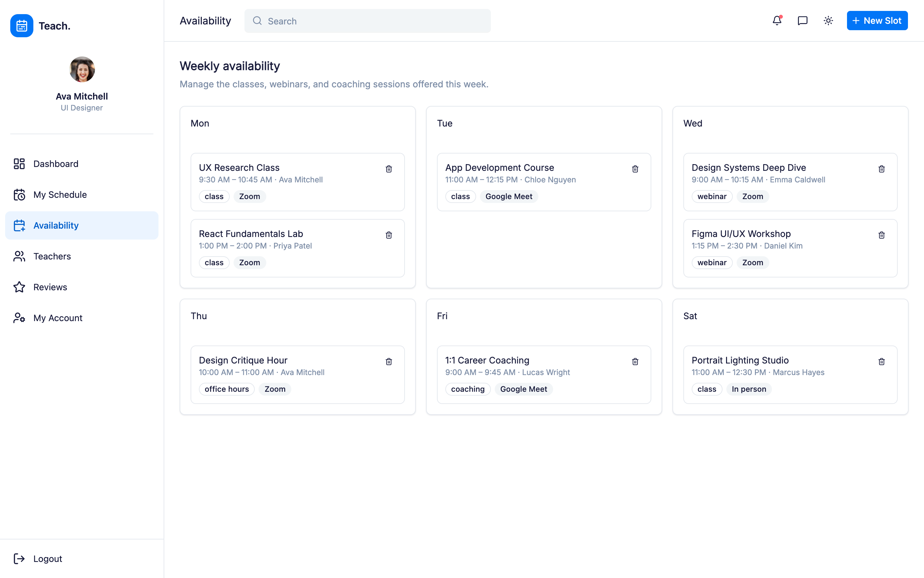The width and height of the screenshot is (924, 578).
Task: Delete the Design Systems Deep Dive slot
Action: tap(881, 169)
